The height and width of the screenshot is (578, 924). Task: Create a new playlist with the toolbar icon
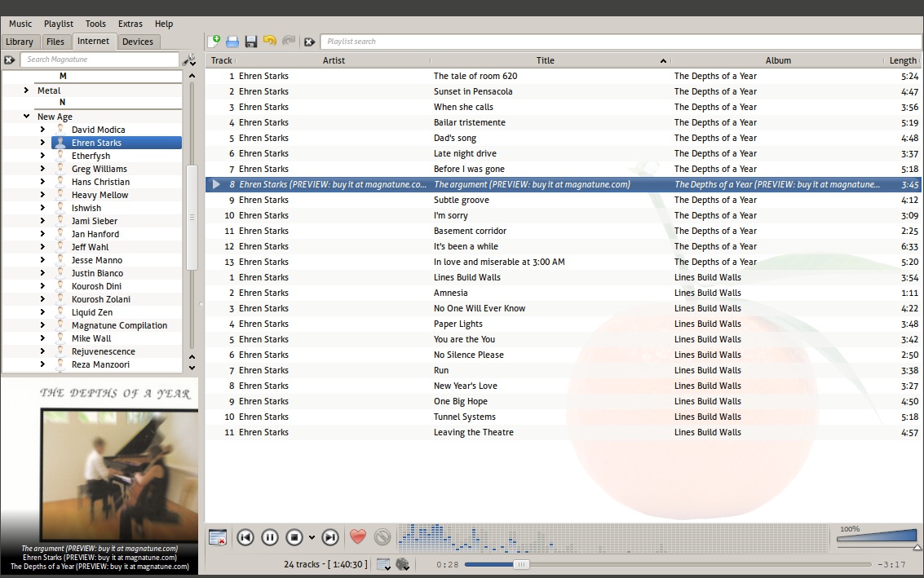point(214,42)
